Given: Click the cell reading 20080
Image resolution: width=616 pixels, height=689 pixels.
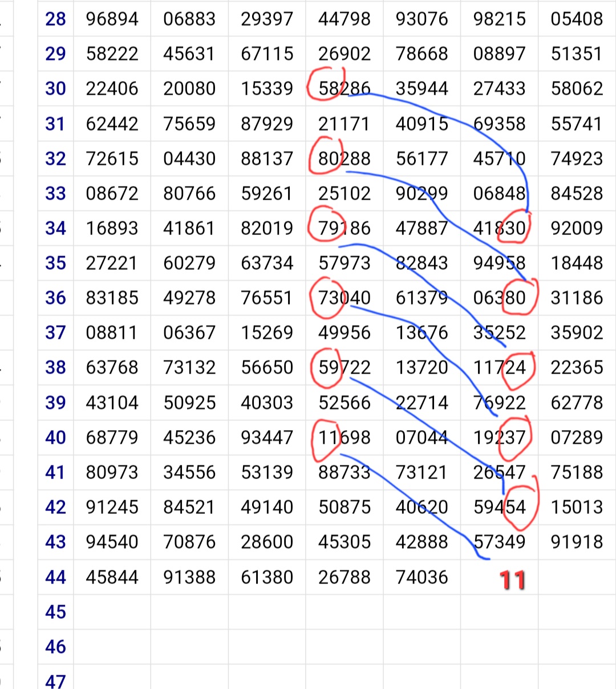Looking at the screenshot, I should [189, 88].
